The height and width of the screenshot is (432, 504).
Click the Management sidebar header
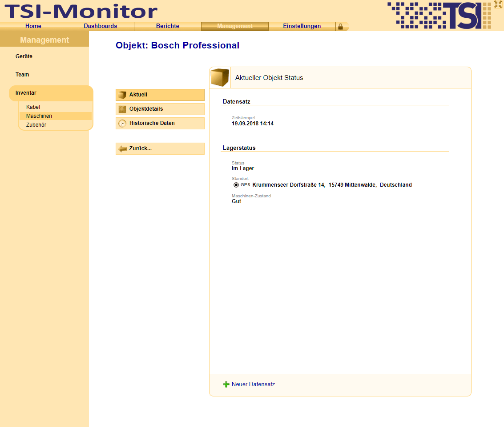click(x=44, y=40)
